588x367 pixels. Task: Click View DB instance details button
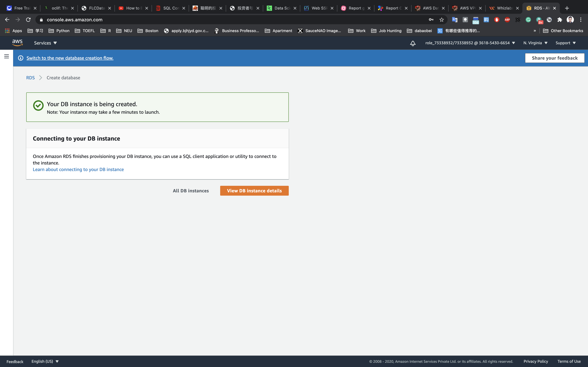tap(254, 191)
